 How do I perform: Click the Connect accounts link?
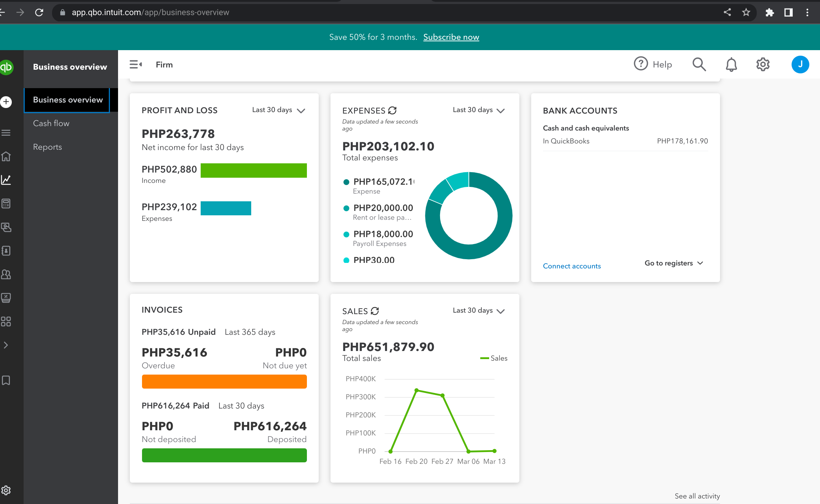[x=572, y=266]
